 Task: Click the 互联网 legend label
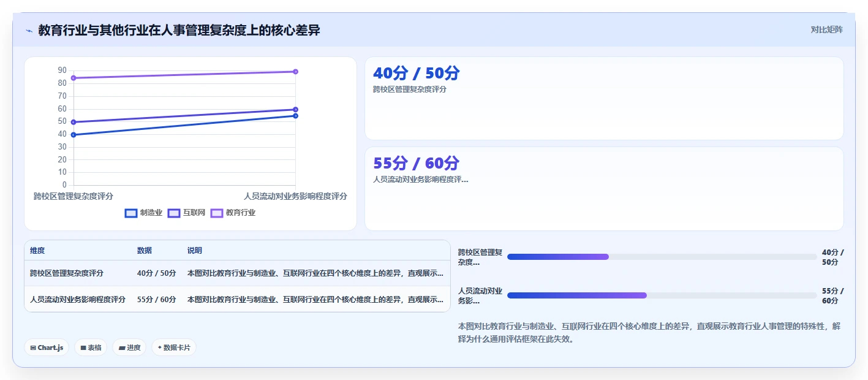click(x=194, y=213)
